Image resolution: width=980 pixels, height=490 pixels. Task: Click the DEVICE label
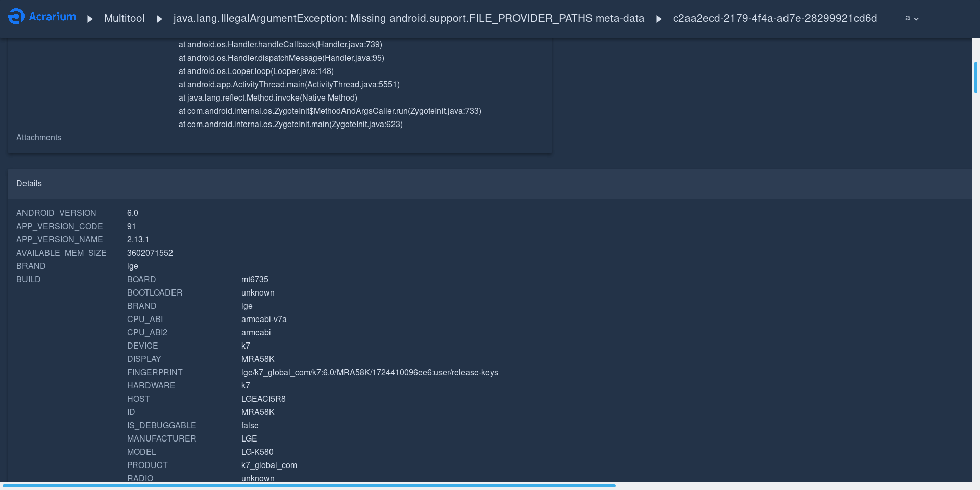[x=142, y=346]
